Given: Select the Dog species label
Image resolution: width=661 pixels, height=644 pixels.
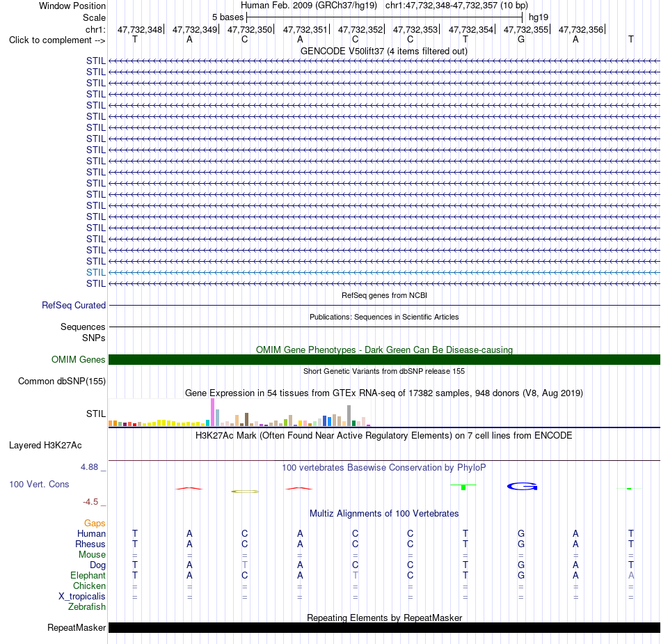Looking at the screenshot, I should pos(97,565).
